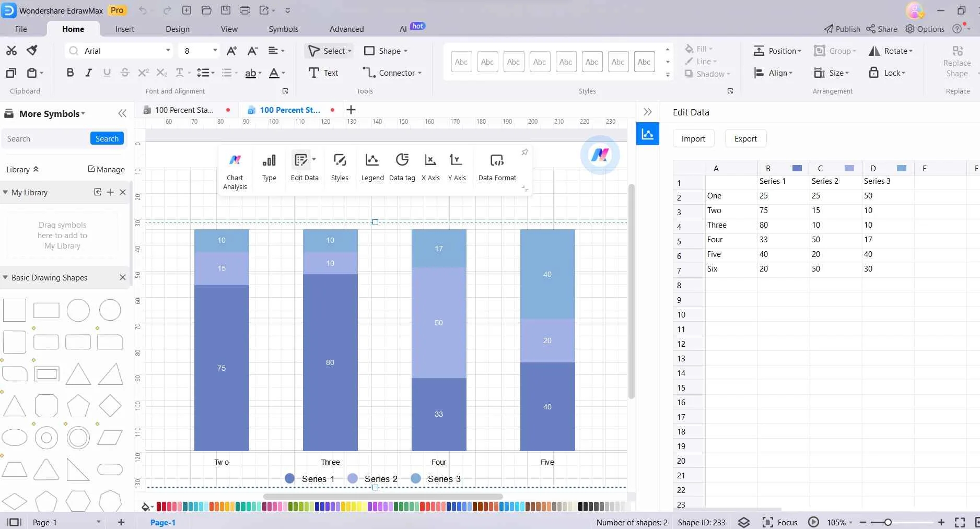Collapse the My Library section
Viewport: 980px width, 529px height.
[x=5, y=192]
